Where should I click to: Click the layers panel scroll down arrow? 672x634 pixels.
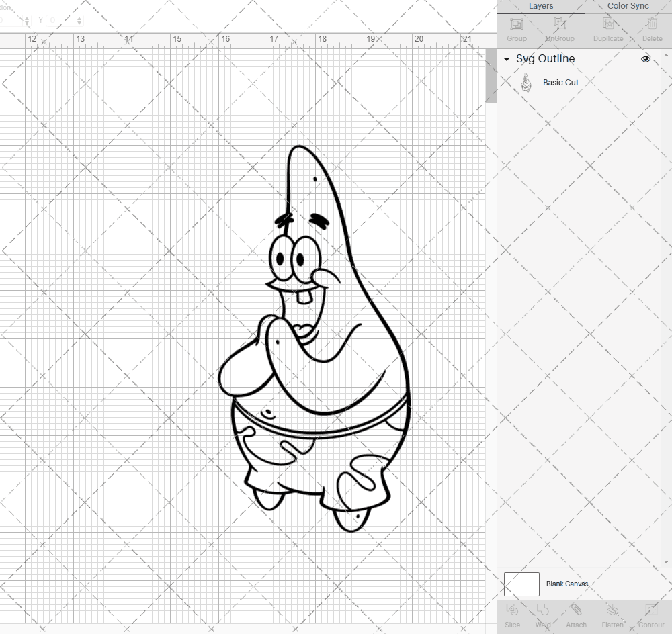pos(665,562)
